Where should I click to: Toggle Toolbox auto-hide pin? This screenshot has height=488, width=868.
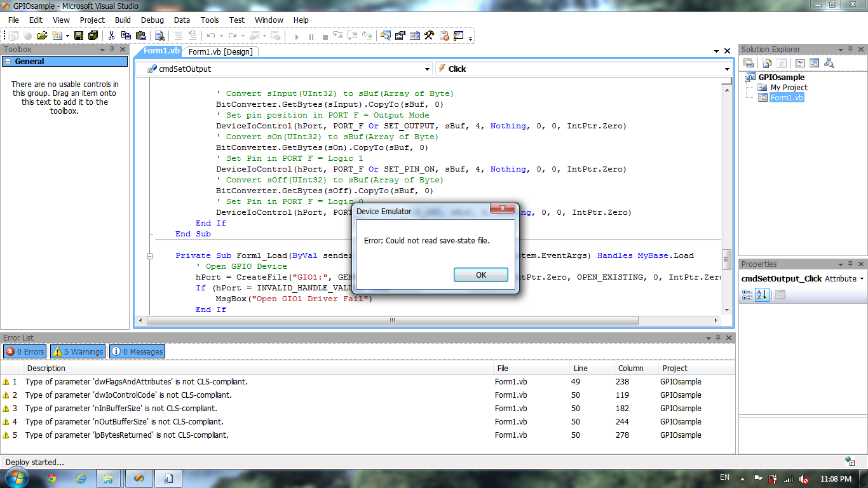coord(112,50)
